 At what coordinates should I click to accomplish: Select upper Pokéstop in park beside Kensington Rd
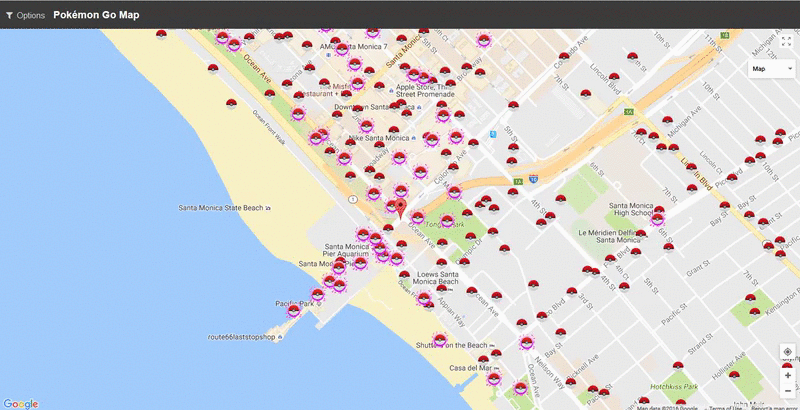(x=749, y=298)
